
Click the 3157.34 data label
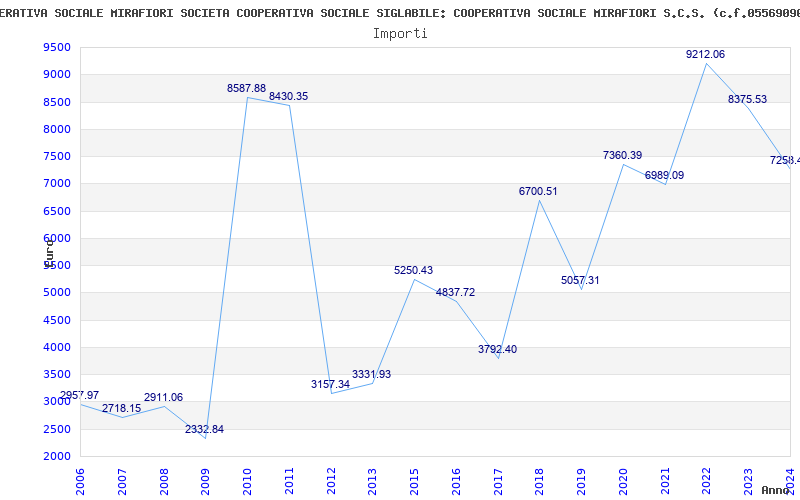330,384
